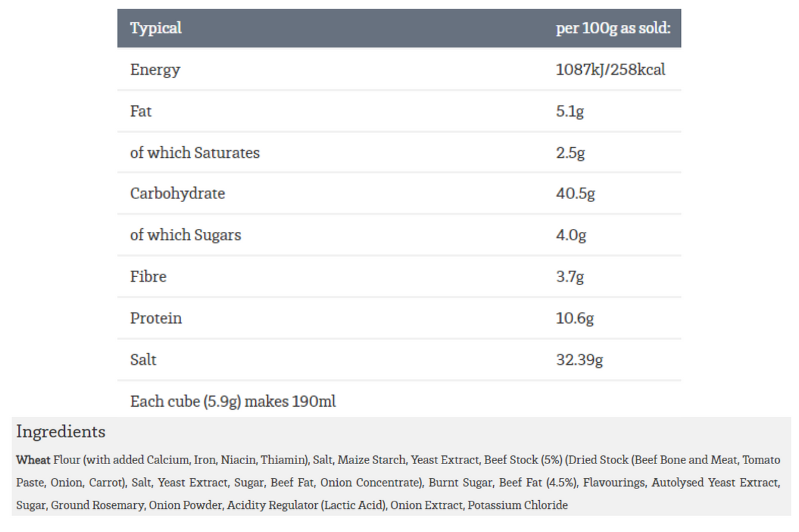The height and width of the screenshot is (532, 799).
Task: Click the 2.5g saturates value
Action: tap(570, 153)
